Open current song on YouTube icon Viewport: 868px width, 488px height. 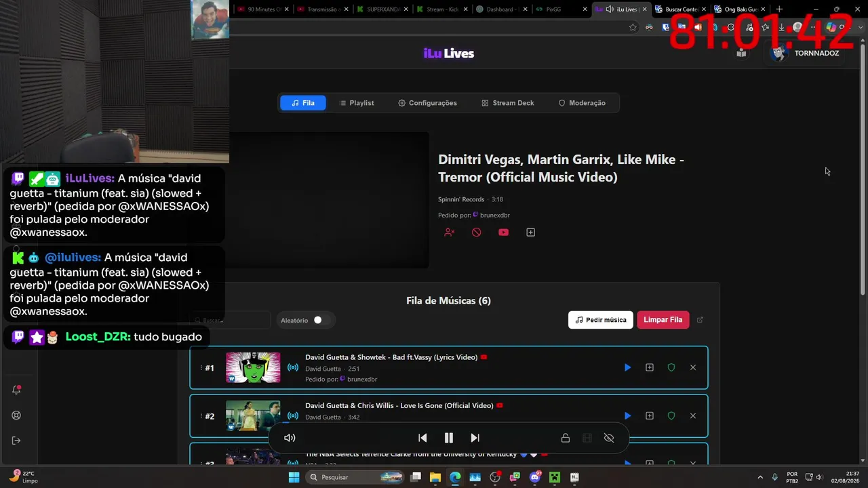(503, 232)
